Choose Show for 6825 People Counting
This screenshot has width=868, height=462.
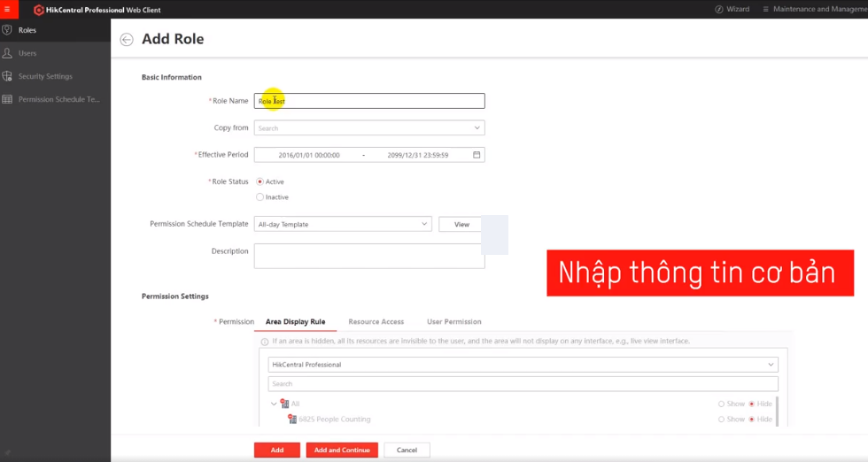tap(721, 420)
